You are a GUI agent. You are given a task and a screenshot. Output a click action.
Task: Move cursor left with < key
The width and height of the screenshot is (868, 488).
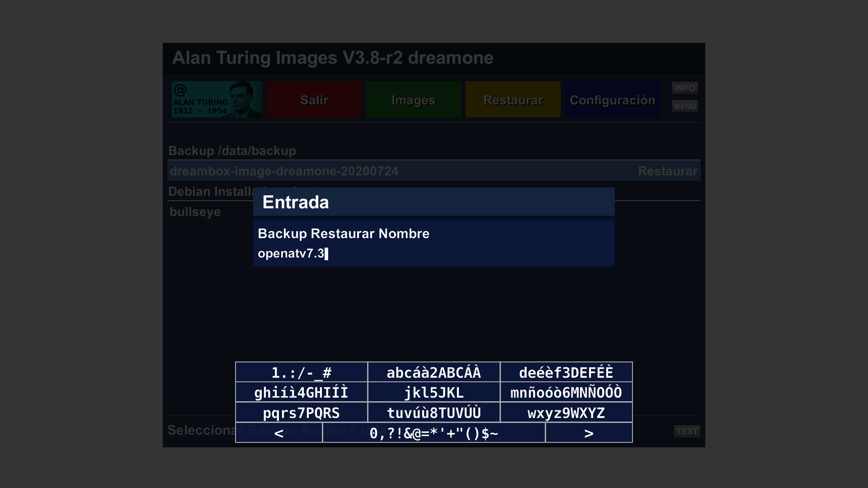[279, 433]
